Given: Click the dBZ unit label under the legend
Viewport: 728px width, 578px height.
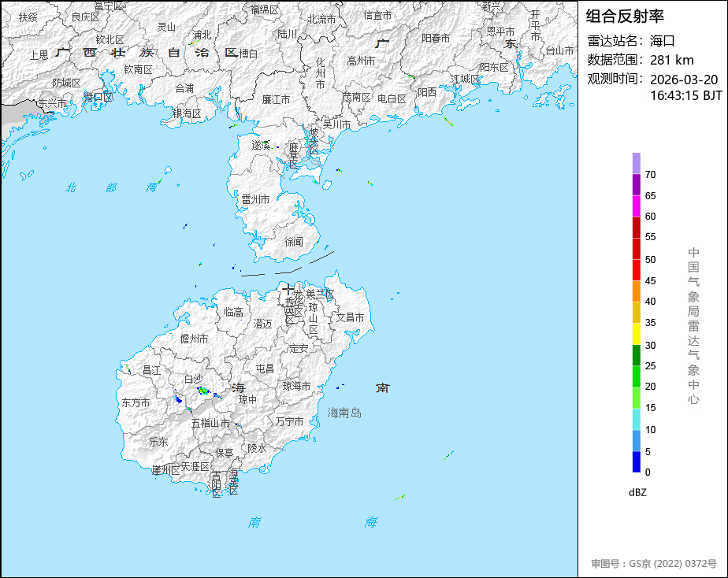Looking at the screenshot, I should (637, 492).
